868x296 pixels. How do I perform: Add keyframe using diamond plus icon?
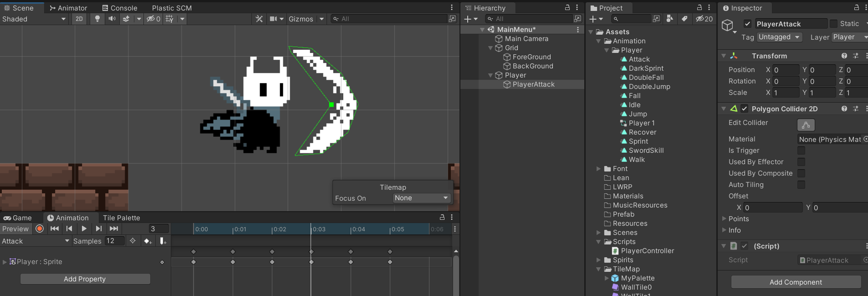148,241
